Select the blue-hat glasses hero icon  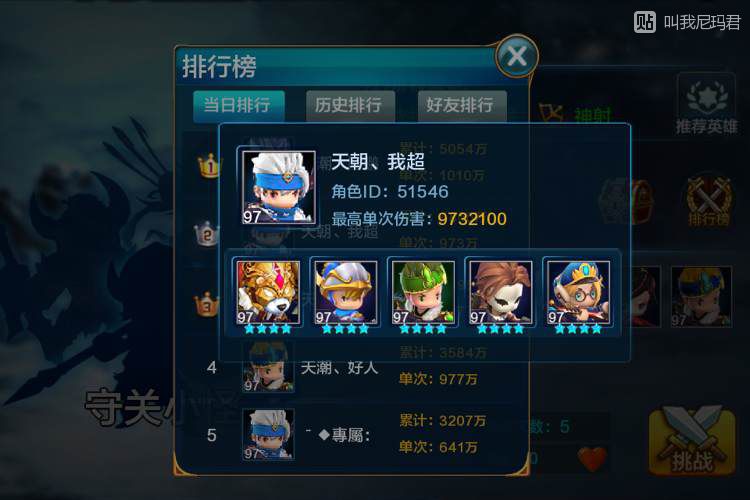pos(578,292)
